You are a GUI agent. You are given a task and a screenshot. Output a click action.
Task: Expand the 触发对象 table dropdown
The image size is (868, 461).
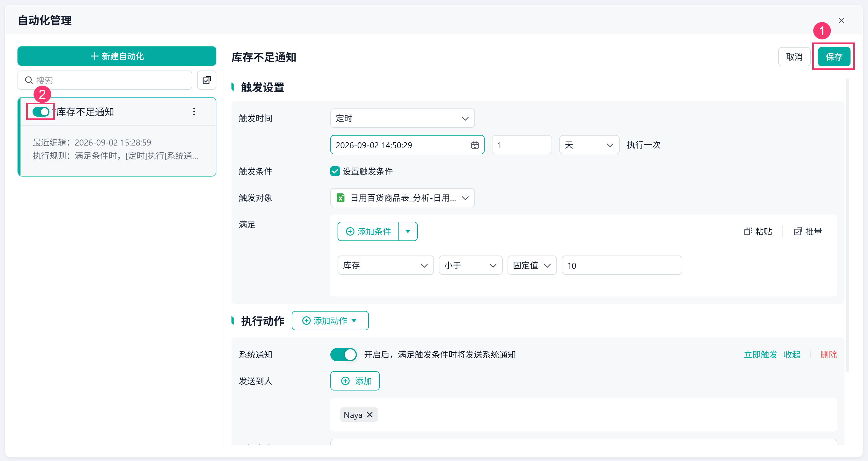[402, 198]
